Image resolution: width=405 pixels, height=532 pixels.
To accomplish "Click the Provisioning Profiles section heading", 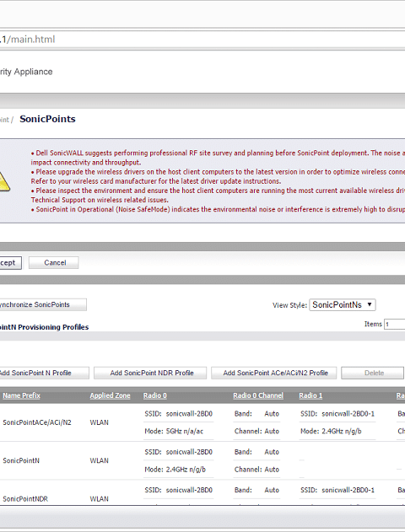I will coord(44,327).
